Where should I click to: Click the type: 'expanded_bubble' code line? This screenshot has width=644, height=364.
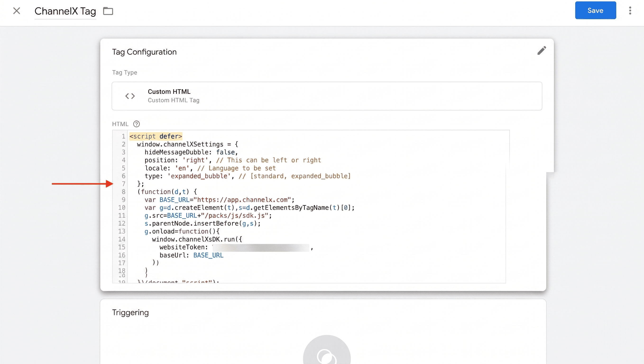pyautogui.click(x=248, y=176)
